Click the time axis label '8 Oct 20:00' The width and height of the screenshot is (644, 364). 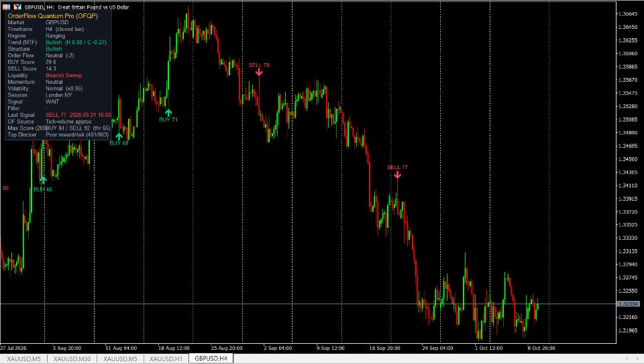click(541, 348)
